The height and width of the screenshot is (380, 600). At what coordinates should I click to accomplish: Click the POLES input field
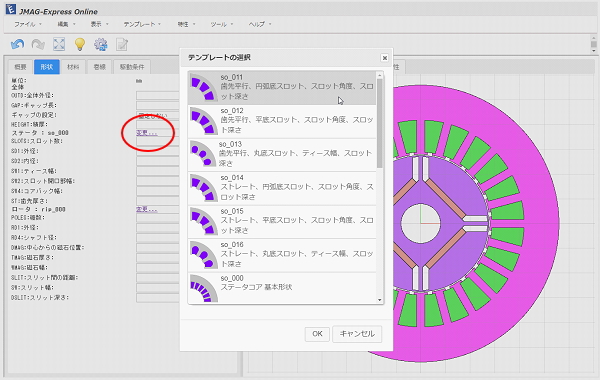(158, 218)
